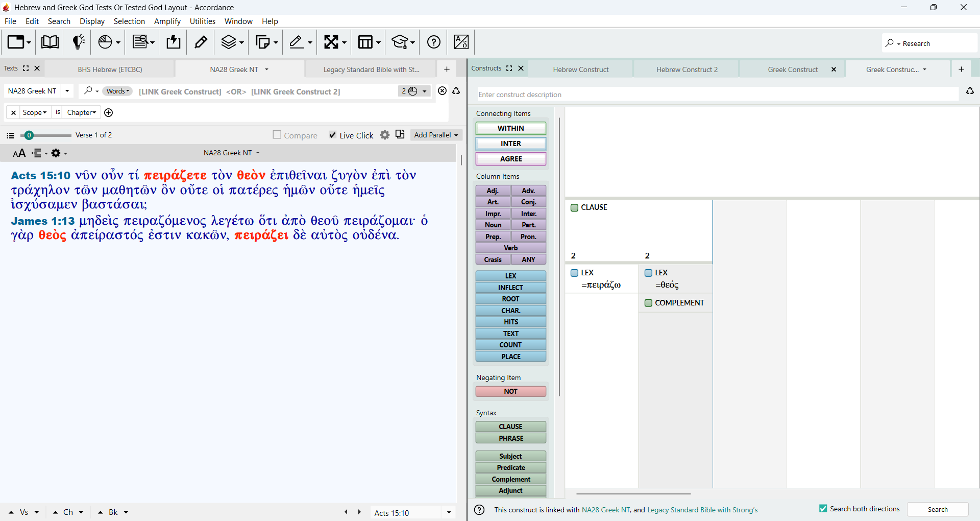Open the Amplify menu

click(x=167, y=21)
